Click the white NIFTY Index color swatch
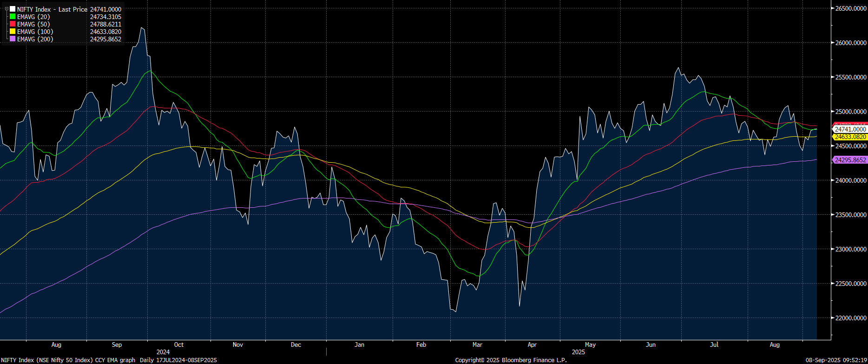Image resolution: width=868 pixels, height=364 pixels. [13, 9]
